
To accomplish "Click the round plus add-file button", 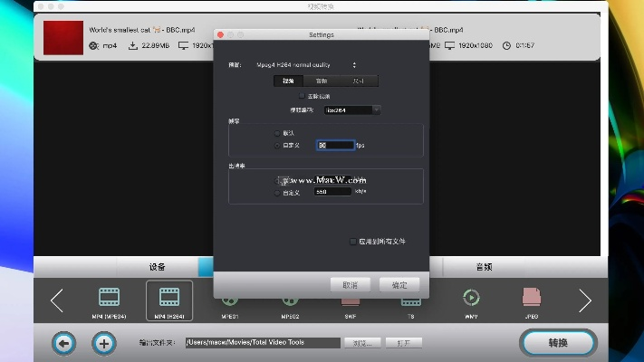I will point(104,343).
